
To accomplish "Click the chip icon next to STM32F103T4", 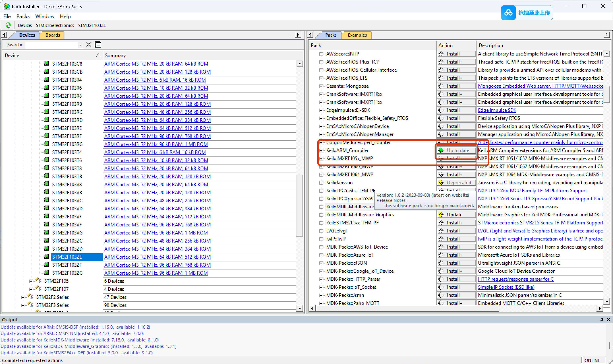I will coord(46,152).
